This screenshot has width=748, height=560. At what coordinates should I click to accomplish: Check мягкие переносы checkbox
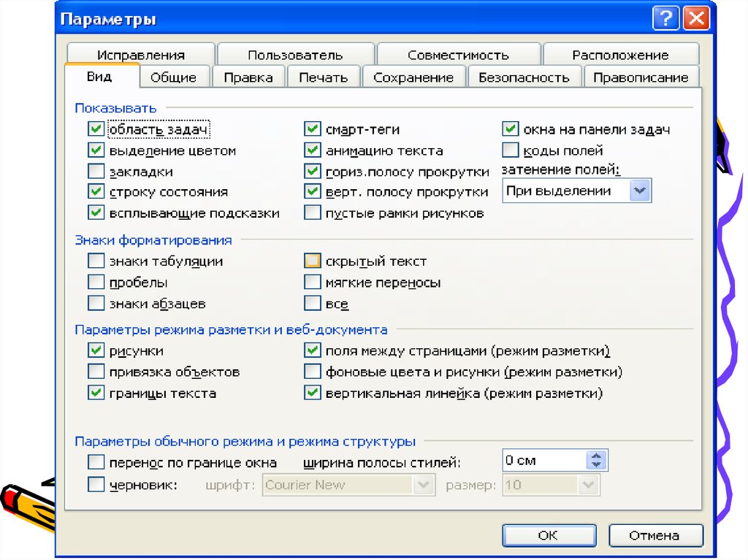click(313, 283)
